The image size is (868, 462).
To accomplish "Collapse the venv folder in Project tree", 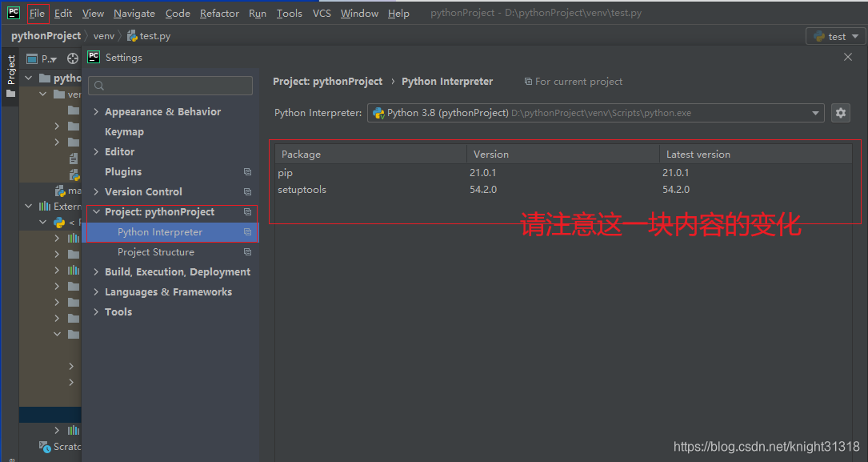I will pyautogui.click(x=43, y=94).
